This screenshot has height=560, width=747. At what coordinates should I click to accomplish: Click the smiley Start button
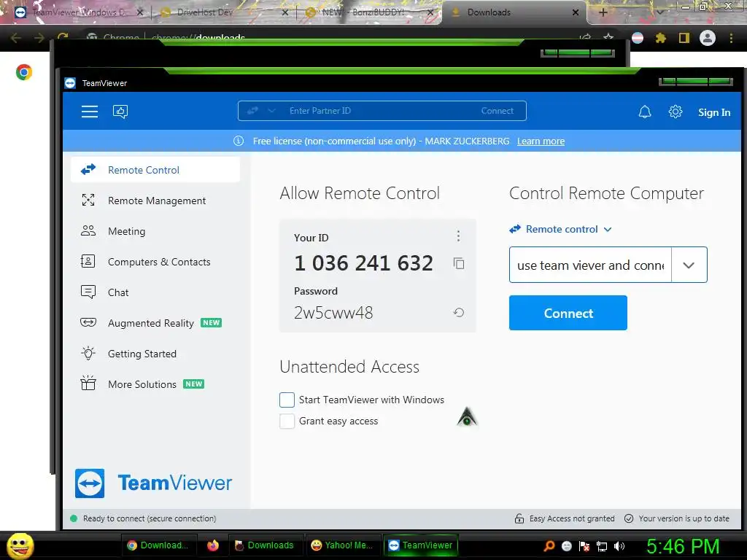[x=20, y=545]
